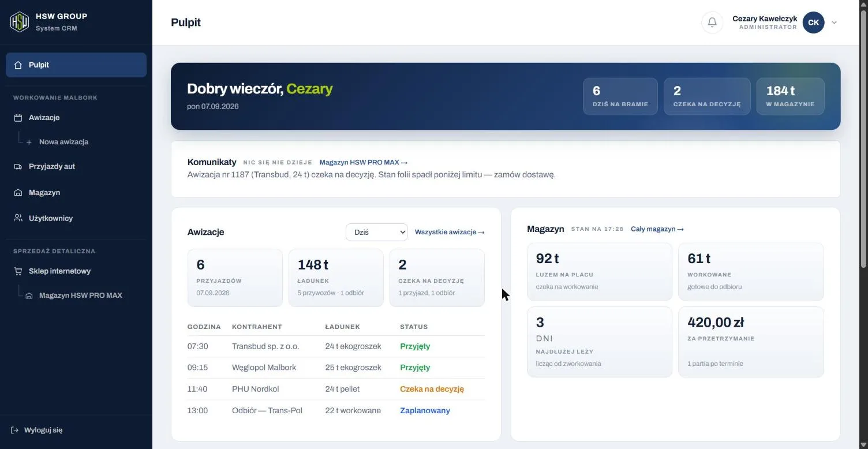The width and height of the screenshot is (868, 449).
Task: Follow the Wszystkie awizacje link
Action: (x=450, y=232)
